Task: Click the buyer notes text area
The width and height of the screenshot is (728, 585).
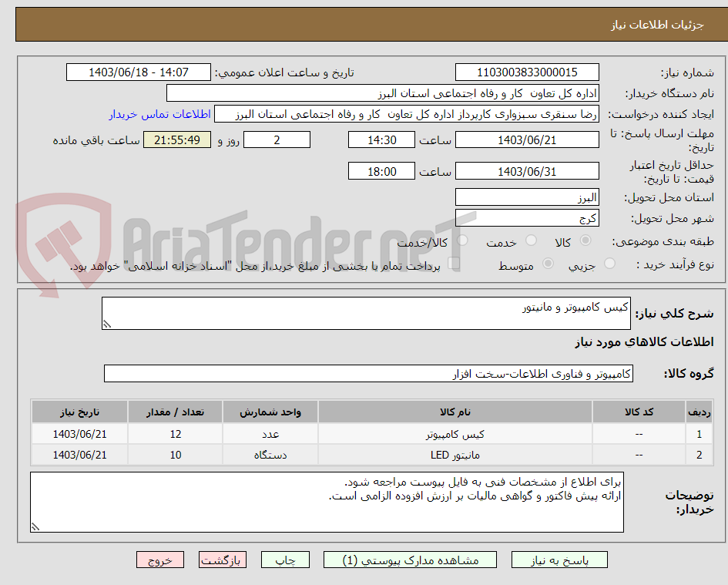Action: 327,503
